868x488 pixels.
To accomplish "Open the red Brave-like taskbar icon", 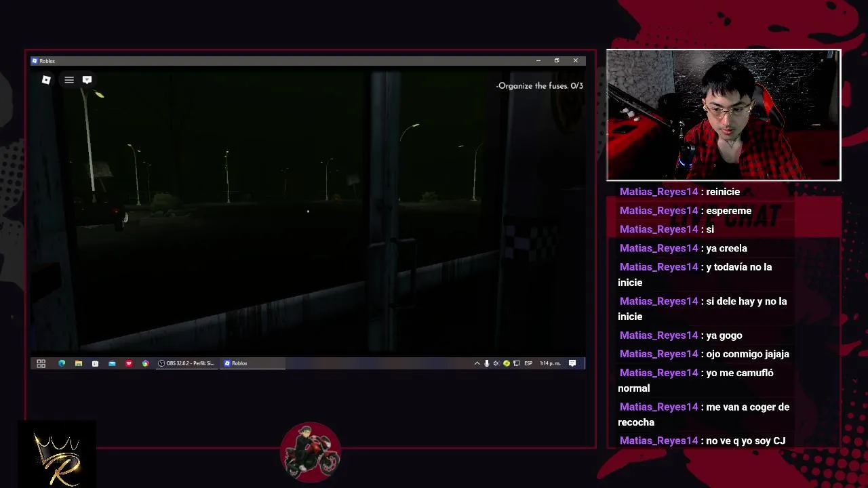I will pos(129,363).
